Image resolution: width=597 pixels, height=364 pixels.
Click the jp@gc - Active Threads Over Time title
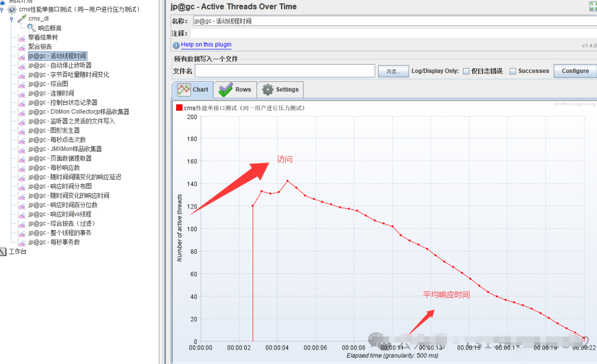point(234,6)
